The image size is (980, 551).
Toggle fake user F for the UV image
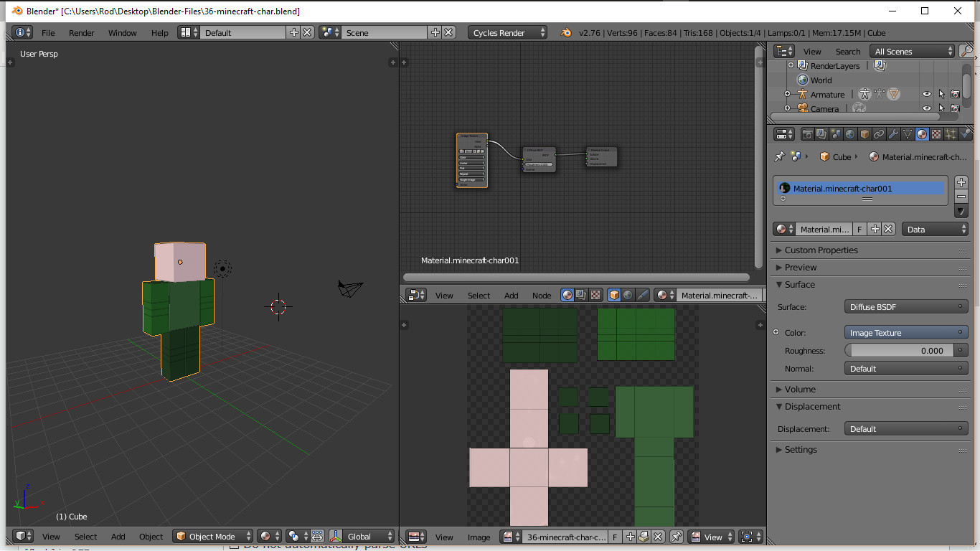615,537
